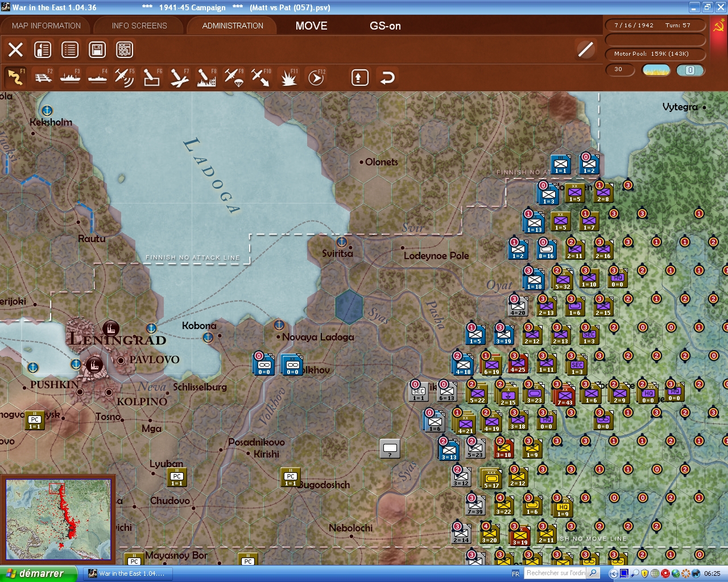Click the minimap overview thumbnail
This screenshot has width=728, height=582.
coord(58,519)
